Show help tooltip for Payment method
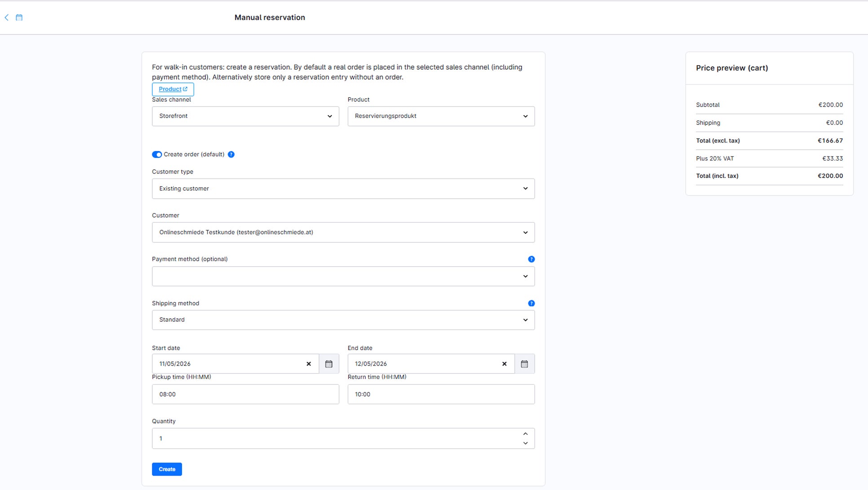This screenshot has width=868, height=490. pos(531,259)
